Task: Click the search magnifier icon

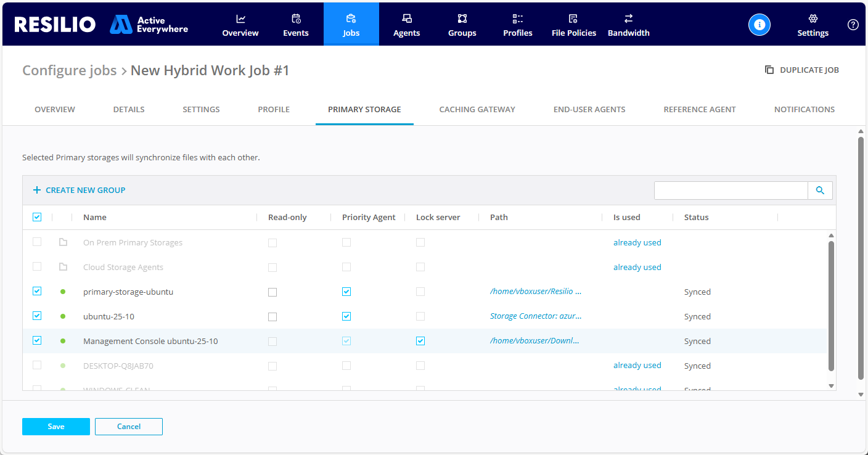Action: pyautogui.click(x=820, y=191)
